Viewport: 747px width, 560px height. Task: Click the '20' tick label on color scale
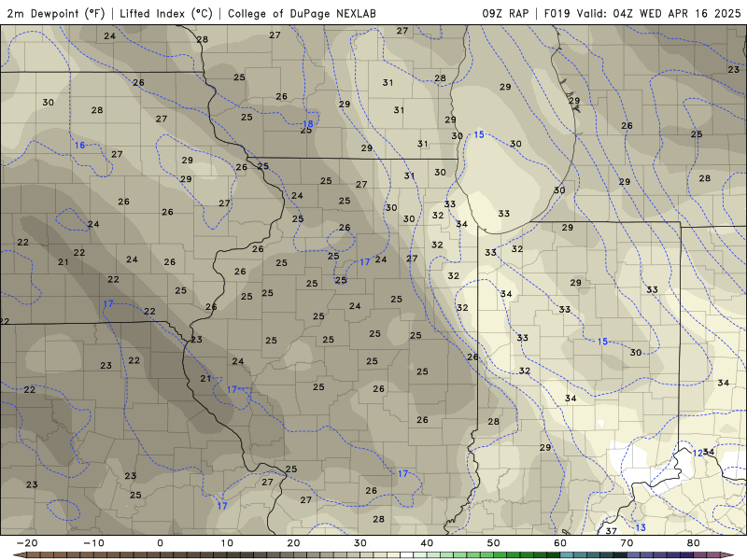point(293,543)
